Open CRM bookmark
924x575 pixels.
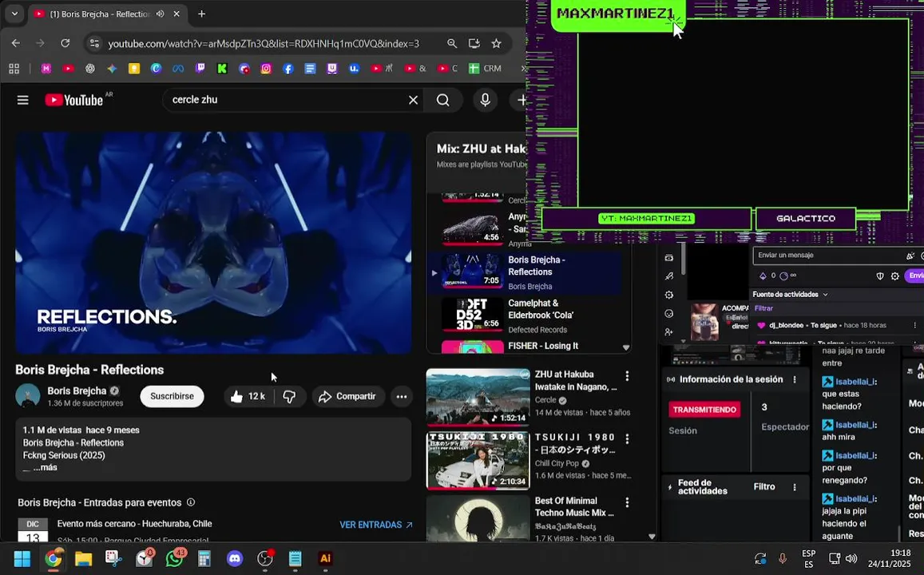(x=485, y=69)
